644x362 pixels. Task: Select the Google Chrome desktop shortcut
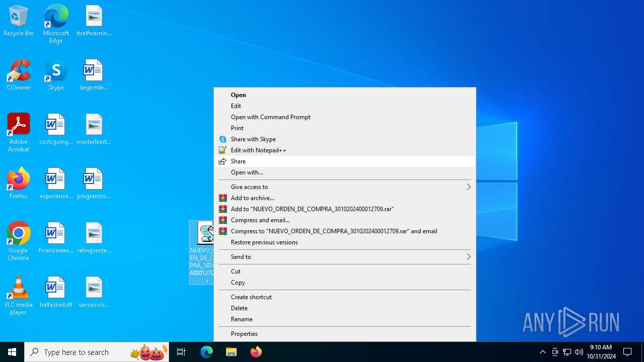click(x=19, y=241)
